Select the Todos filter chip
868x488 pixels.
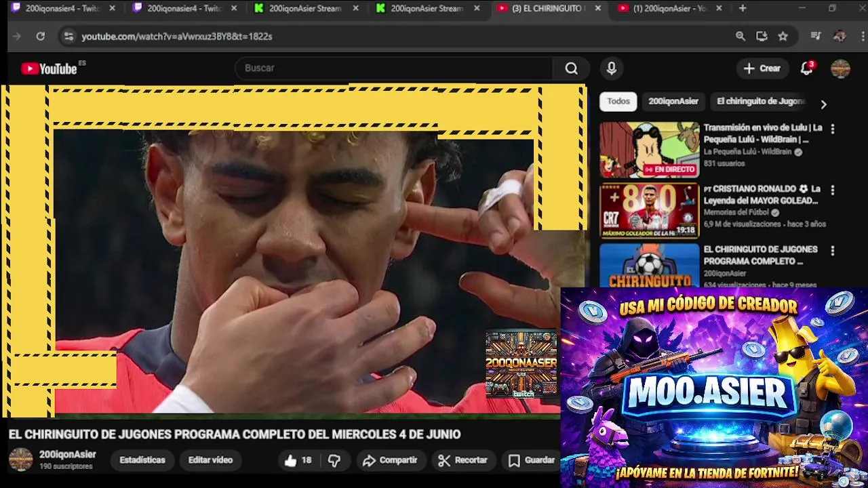click(618, 101)
